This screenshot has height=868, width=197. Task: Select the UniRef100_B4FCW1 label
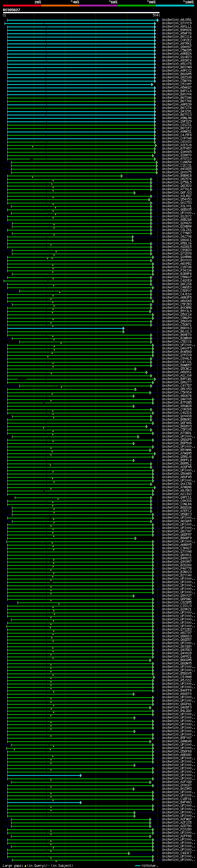point(176,379)
